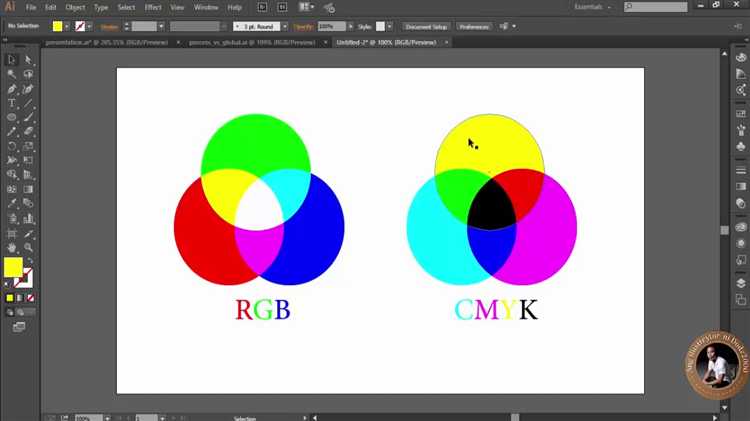This screenshot has height=421, width=750.
Task: Set paint mode to None
Action: point(31,298)
